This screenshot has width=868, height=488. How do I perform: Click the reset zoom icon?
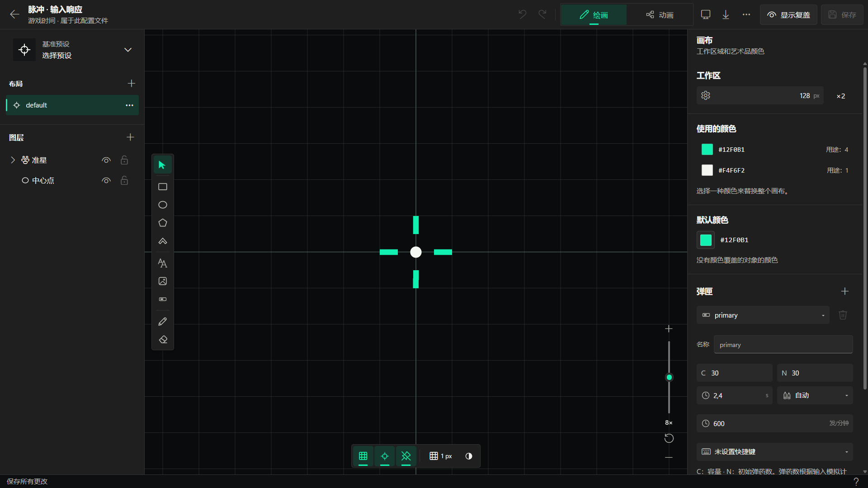pyautogui.click(x=669, y=438)
